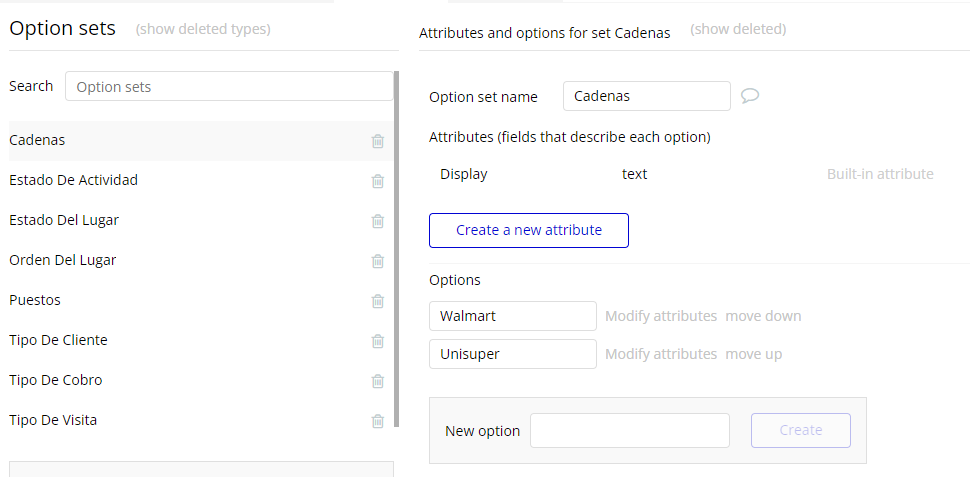Viewport: 970px width, 477px height.
Task: Delete the Tipo De Cobro option set
Action: pos(378,381)
